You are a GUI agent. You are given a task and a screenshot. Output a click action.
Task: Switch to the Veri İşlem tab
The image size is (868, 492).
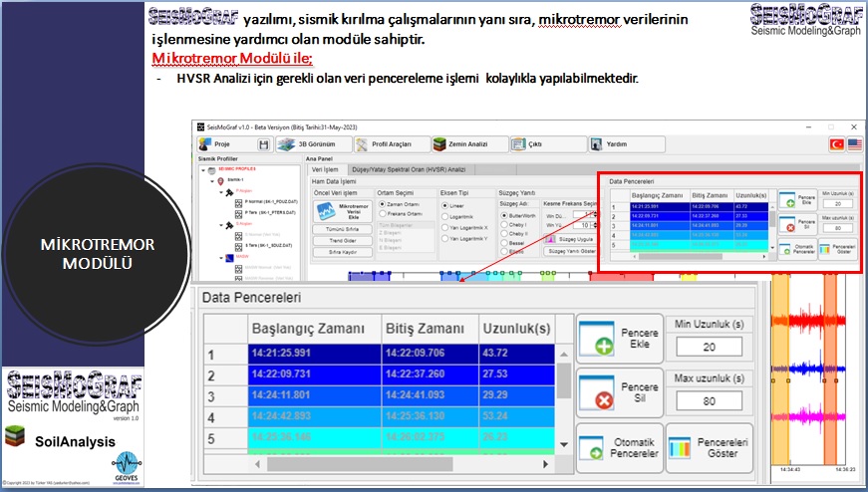pyautogui.click(x=325, y=170)
